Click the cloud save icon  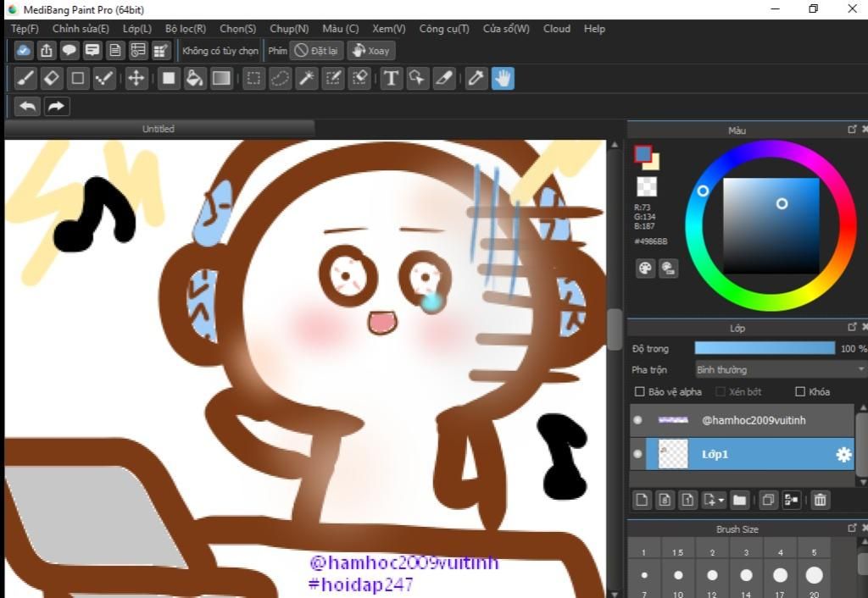tap(23, 50)
